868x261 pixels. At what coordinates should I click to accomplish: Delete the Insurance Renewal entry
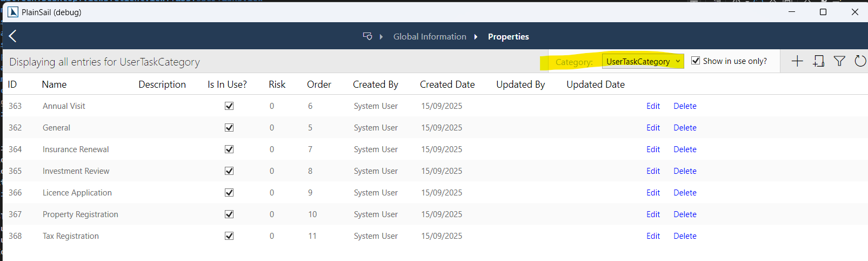point(685,149)
